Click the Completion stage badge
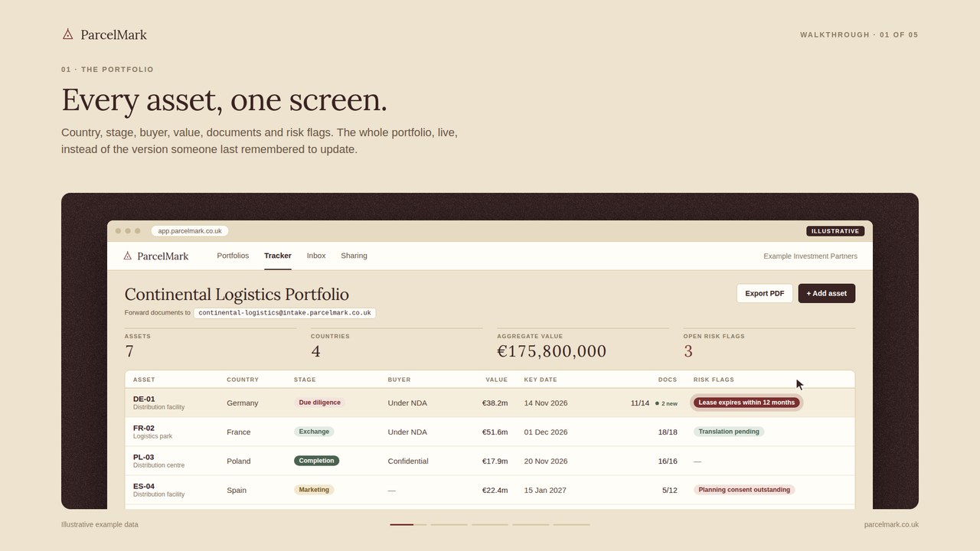980x551 pixels. tap(316, 461)
